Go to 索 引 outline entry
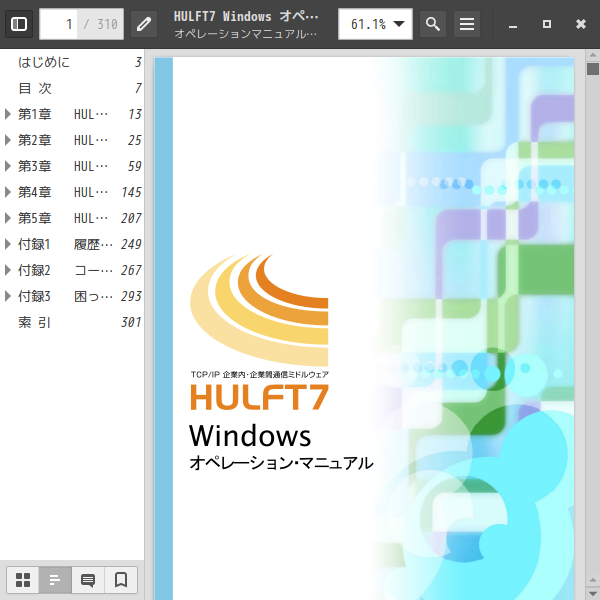The width and height of the screenshot is (600, 600). tap(72, 322)
